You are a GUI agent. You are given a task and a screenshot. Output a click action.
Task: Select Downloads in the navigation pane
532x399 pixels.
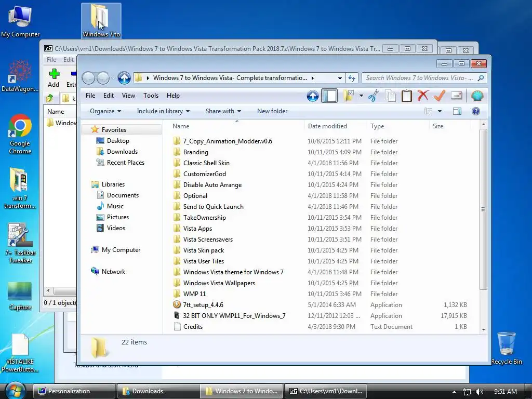[122, 152]
